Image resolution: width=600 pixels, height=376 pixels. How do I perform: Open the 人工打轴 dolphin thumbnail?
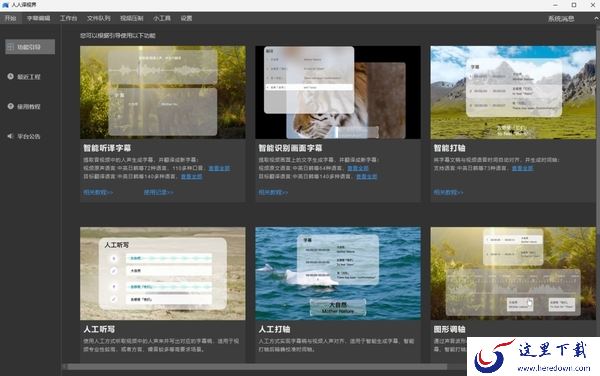[338, 273]
